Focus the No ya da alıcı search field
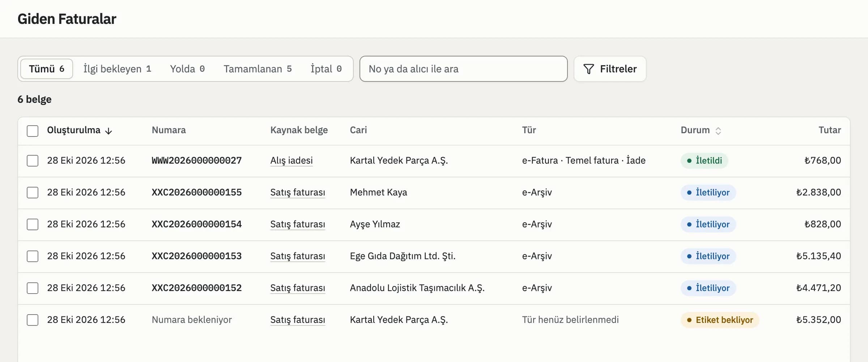Image resolution: width=868 pixels, height=362 pixels. [x=463, y=69]
